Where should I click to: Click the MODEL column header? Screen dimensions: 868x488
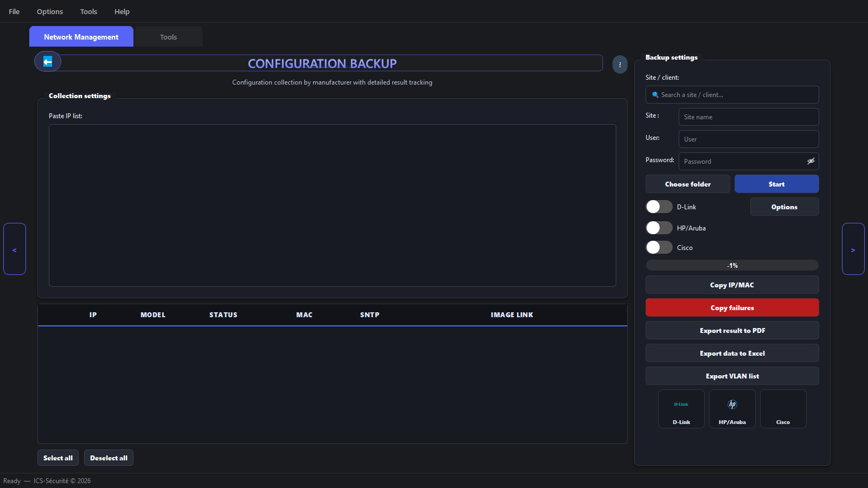153,314
